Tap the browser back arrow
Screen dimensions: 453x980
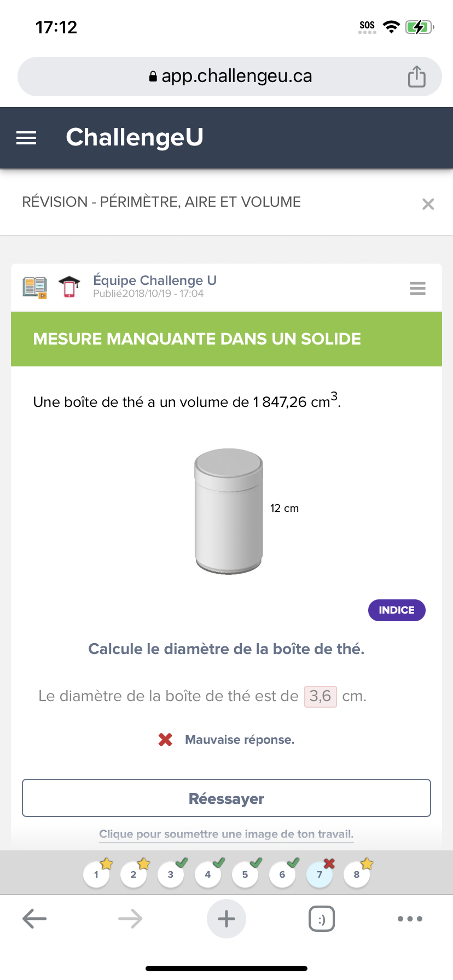pyautogui.click(x=34, y=919)
